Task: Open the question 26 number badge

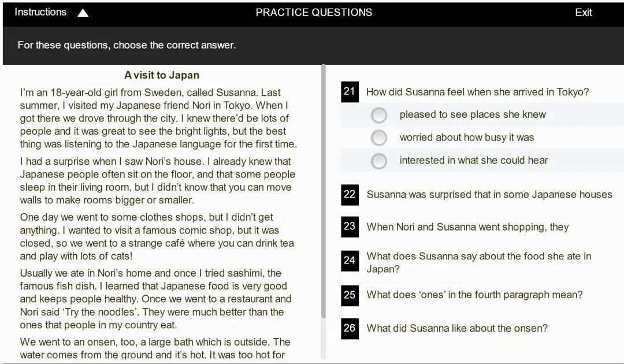Action: (x=350, y=328)
